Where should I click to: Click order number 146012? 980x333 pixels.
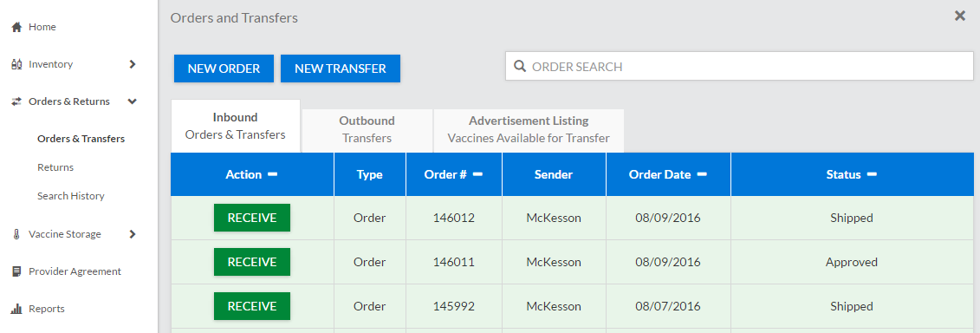click(454, 219)
